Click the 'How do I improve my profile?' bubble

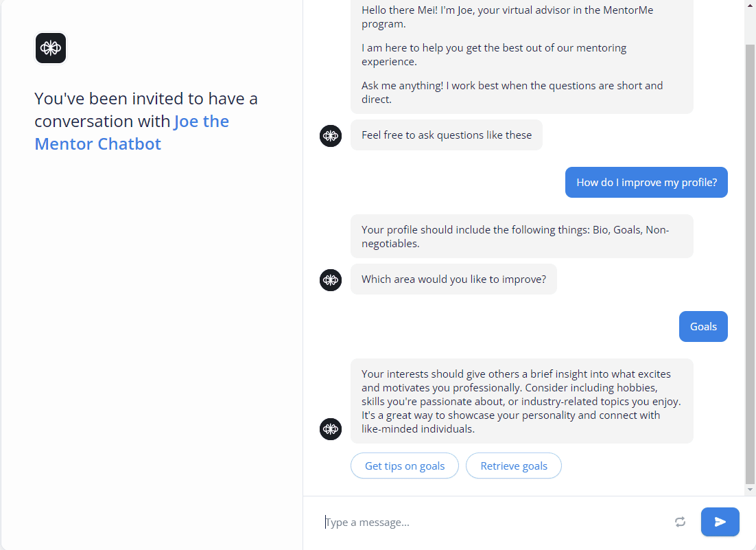(646, 183)
